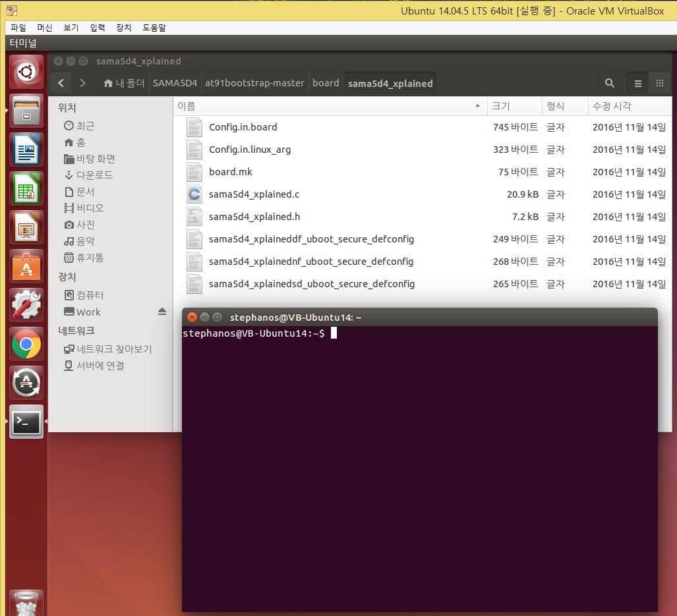Screen dimensions: 677x616
Task: Open Ubuntu Dash search from the launcher
Action: 26,72
